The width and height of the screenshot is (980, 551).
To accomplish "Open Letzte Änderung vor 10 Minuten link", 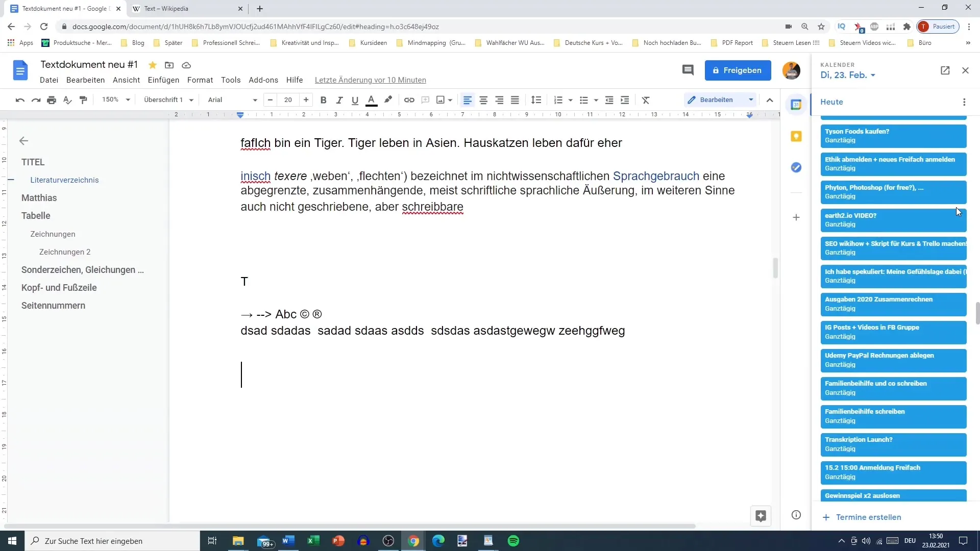I will pyautogui.click(x=370, y=80).
